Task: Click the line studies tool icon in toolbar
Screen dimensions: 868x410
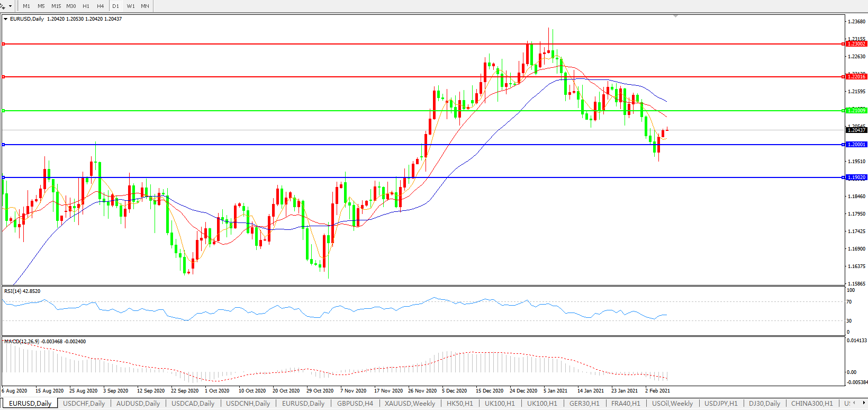Action: coord(3,6)
